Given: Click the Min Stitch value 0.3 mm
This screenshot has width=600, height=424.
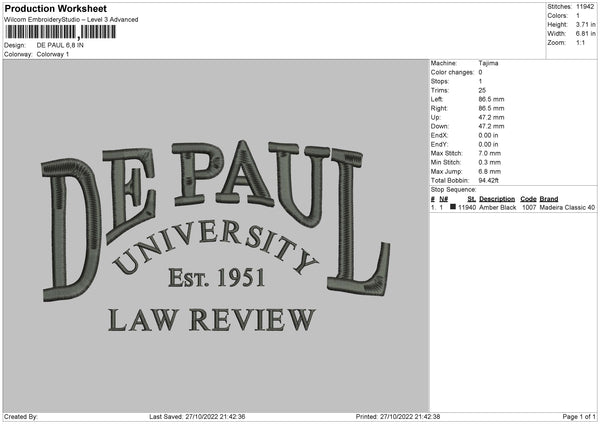Looking at the screenshot, I should (x=489, y=162).
